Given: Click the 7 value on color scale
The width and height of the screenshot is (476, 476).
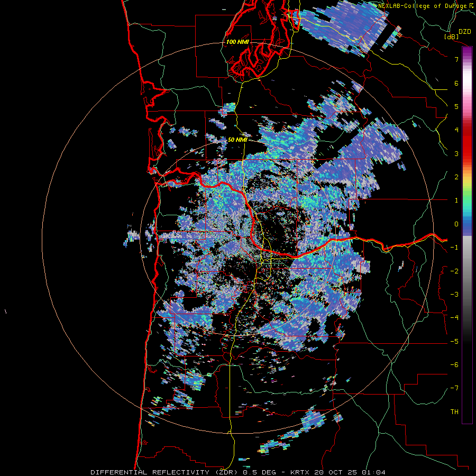Looking at the screenshot, I should click(456, 59).
